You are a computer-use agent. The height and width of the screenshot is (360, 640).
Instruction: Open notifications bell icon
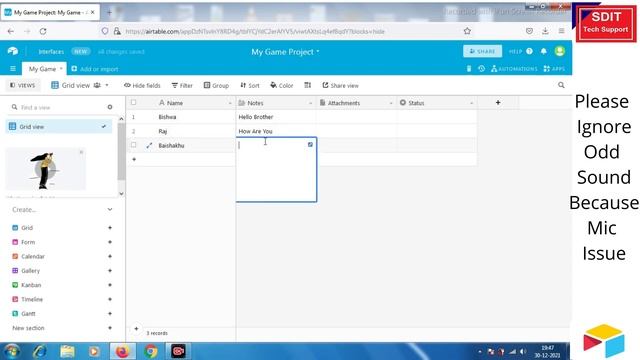(544, 51)
